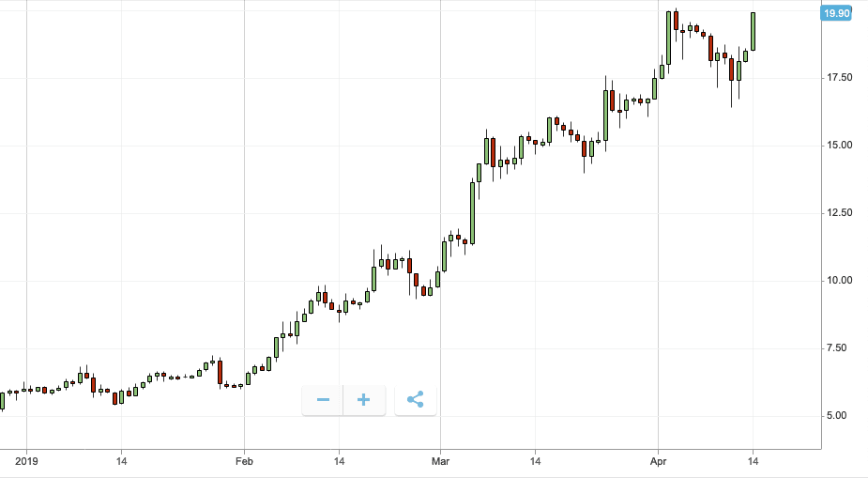868x478 pixels.
Task: Click the 2019 year label on time axis
Action: click(x=26, y=461)
